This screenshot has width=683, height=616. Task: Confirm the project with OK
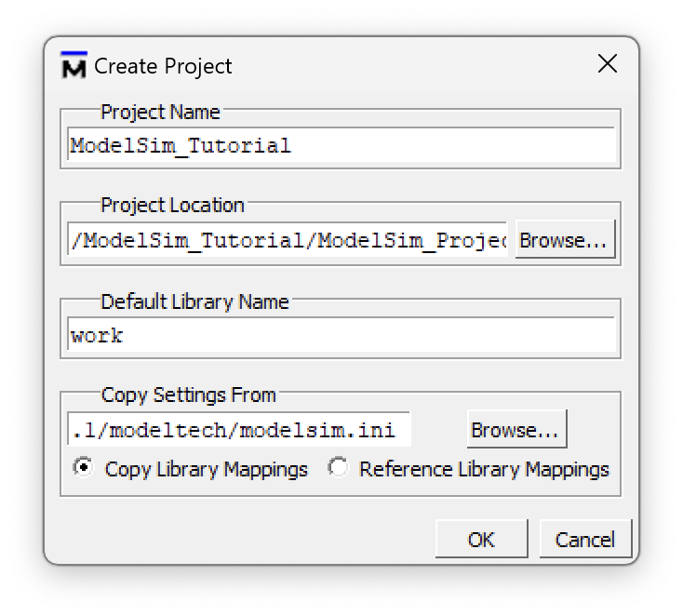481,539
